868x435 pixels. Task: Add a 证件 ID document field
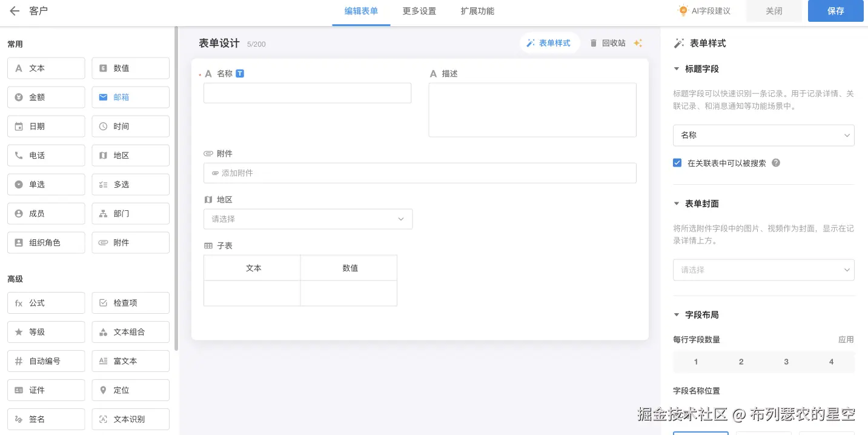46,390
